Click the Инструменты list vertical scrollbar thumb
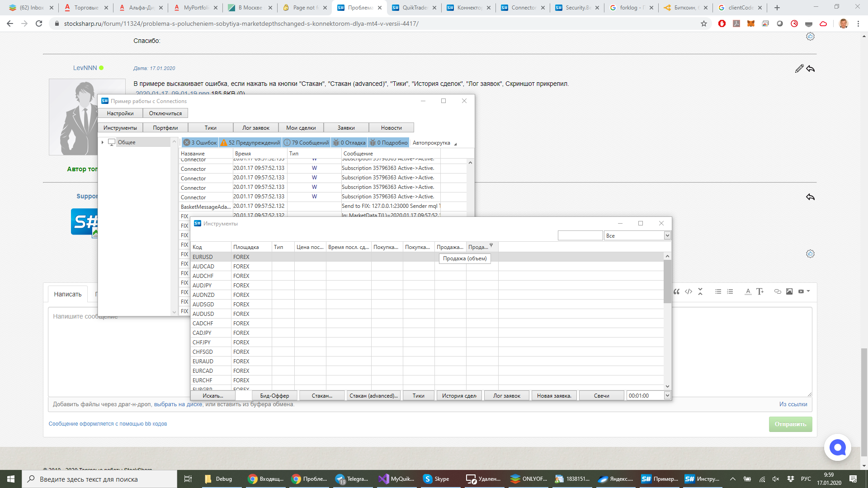Viewport: 868px width, 488px height. point(667,282)
